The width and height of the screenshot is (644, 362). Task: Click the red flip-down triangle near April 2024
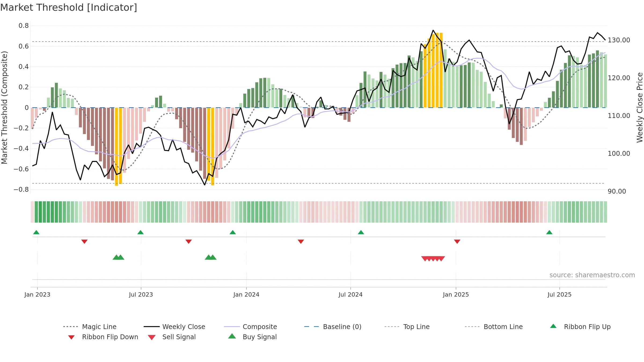pos(301,242)
